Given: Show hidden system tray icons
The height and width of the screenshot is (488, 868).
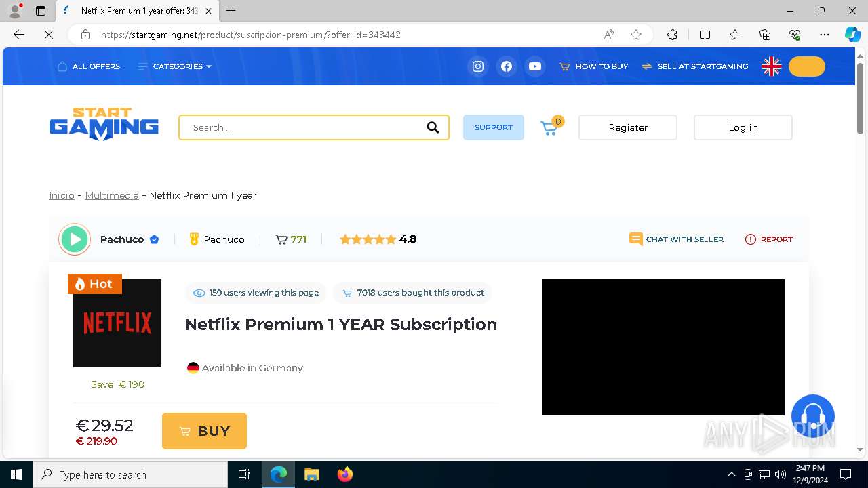Looking at the screenshot, I should click(731, 474).
